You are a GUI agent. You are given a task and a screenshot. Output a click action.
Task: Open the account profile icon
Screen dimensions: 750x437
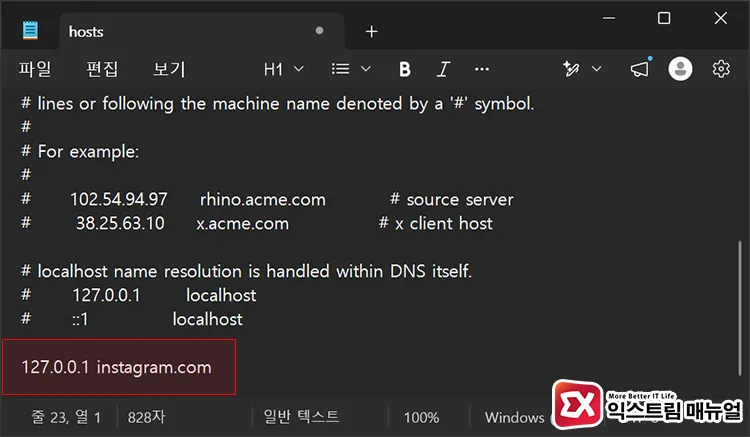[680, 69]
